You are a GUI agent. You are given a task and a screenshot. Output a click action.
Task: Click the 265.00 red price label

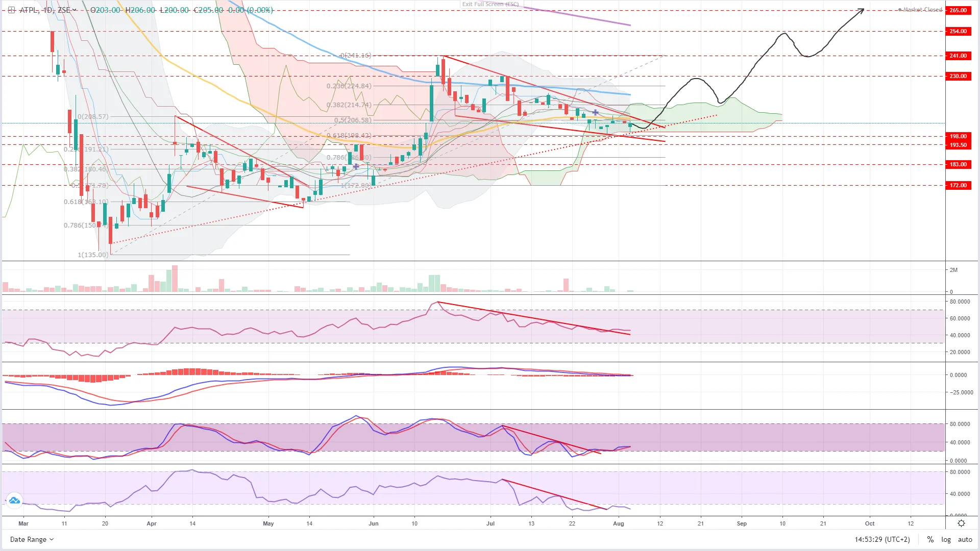tap(958, 10)
